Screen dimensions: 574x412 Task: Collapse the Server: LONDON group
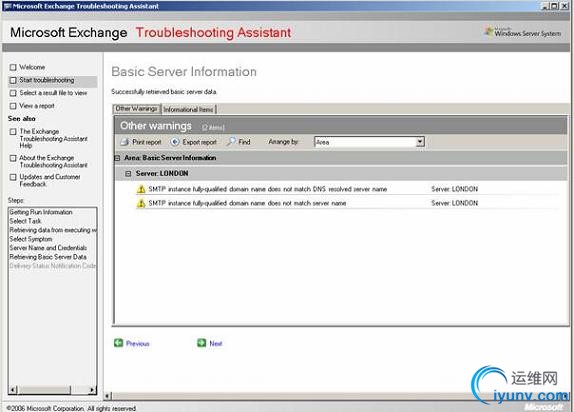pyautogui.click(x=128, y=174)
